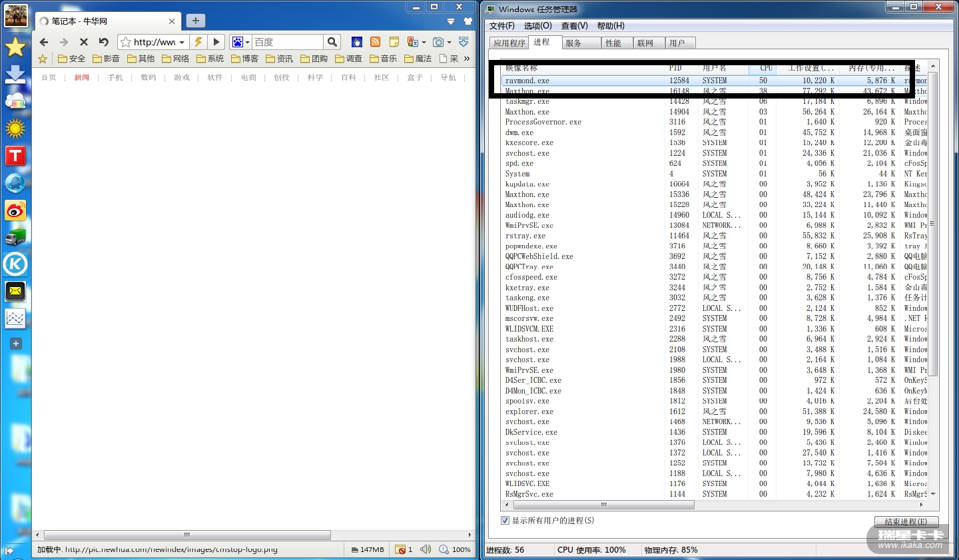
Task: Expand the address bar URL dropdown
Action: pos(182,42)
